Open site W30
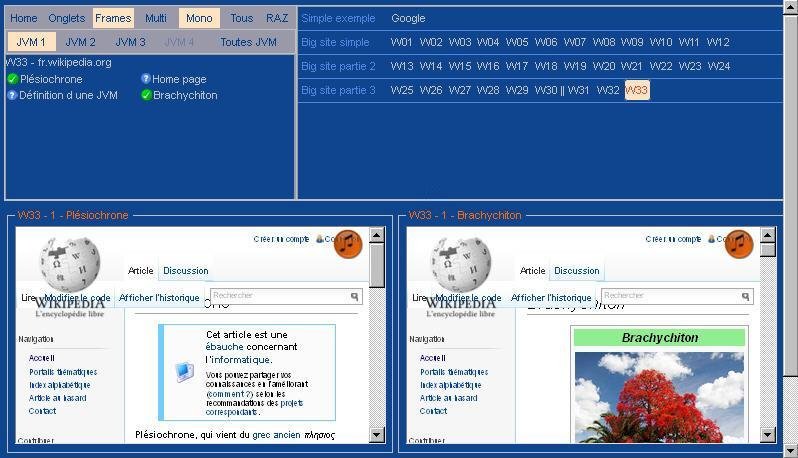 click(x=546, y=90)
